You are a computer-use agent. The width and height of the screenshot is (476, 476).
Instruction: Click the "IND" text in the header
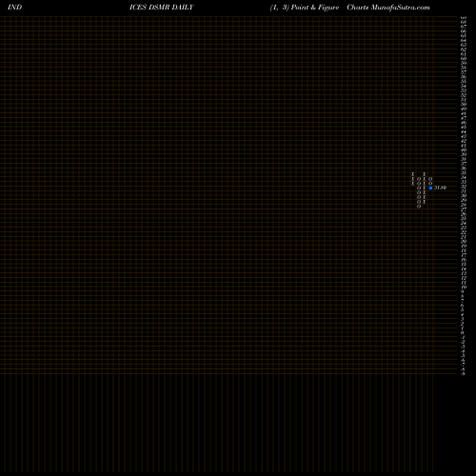[x=14, y=8]
